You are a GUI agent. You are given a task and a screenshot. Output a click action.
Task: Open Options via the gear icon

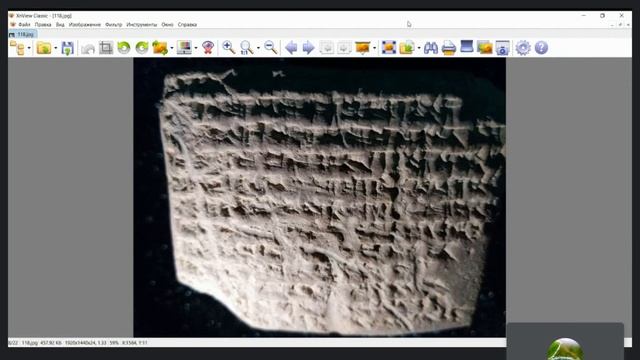(x=523, y=48)
